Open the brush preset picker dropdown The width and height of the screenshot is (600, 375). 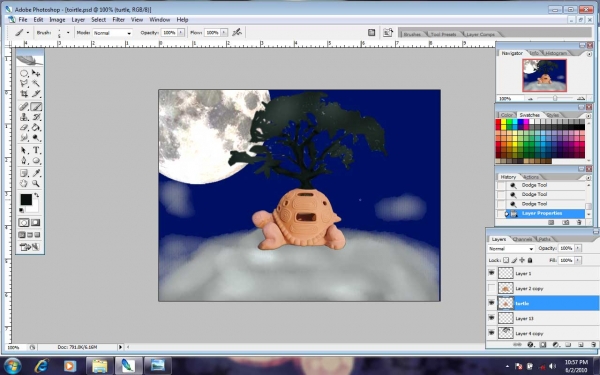point(68,33)
